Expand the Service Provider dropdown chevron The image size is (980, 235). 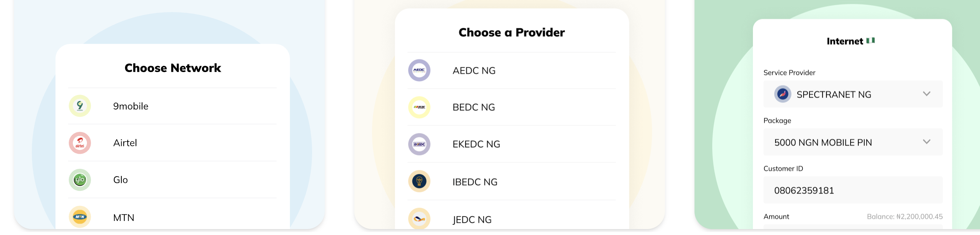tap(927, 94)
